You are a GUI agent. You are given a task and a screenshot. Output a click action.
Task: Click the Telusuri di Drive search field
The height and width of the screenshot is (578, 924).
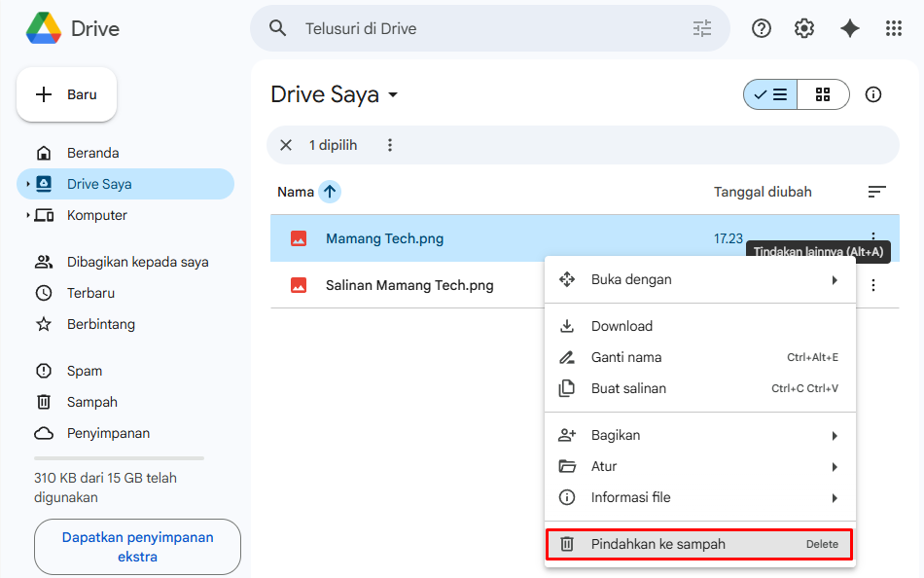coord(489,28)
